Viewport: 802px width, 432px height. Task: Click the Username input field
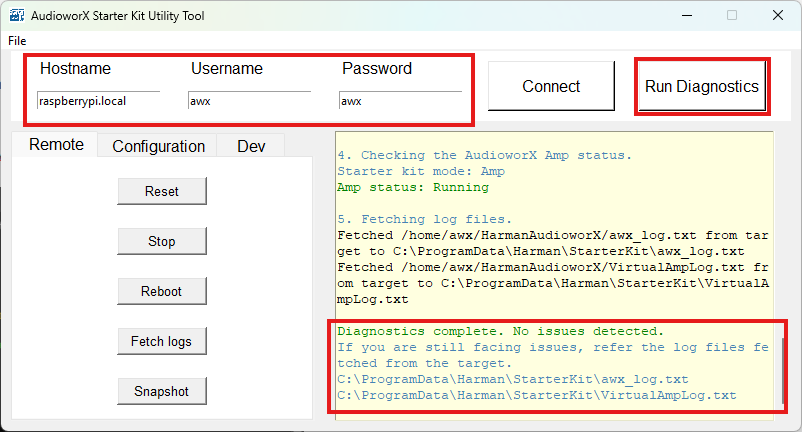pyautogui.click(x=249, y=101)
